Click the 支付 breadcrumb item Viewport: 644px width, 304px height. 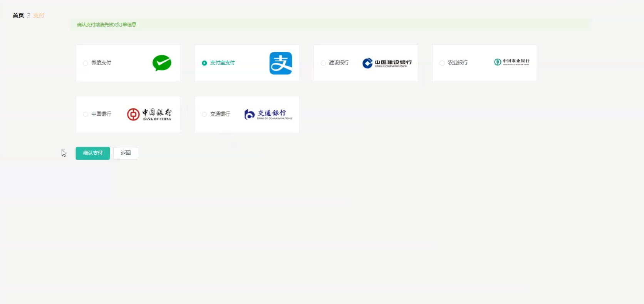tap(39, 15)
